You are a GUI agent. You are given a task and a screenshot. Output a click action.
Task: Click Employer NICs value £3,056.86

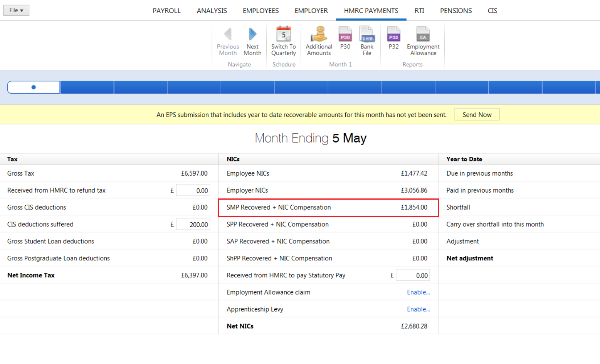pyautogui.click(x=414, y=190)
